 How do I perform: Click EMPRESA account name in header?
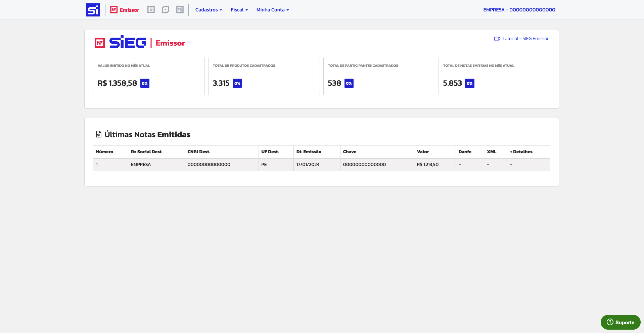coord(519,10)
